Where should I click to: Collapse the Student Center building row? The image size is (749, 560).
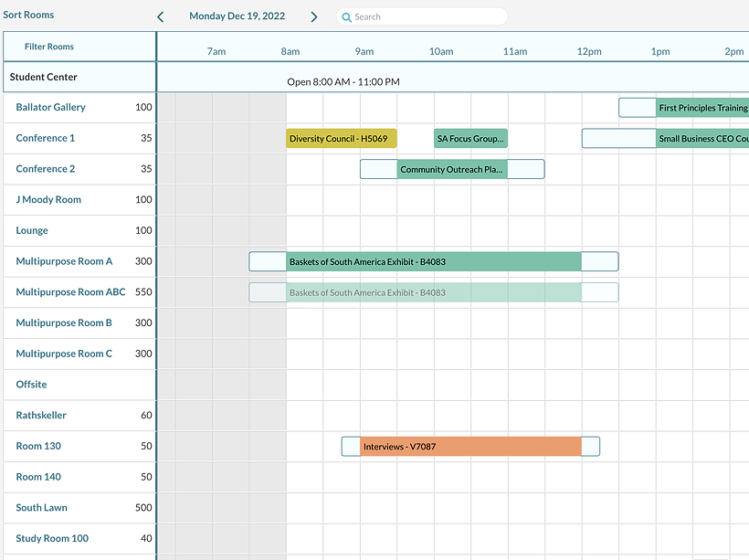(x=41, y=77)
